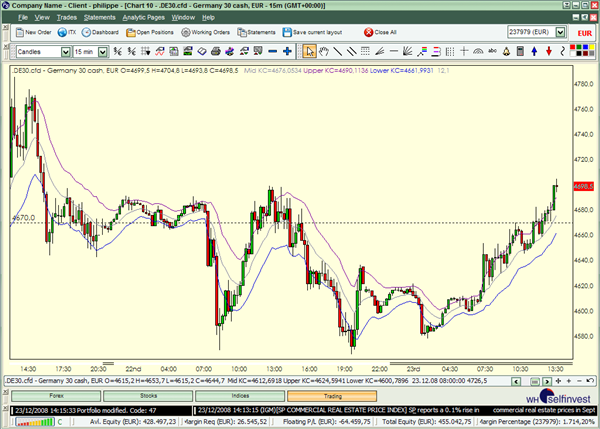Image resolution: width=600 pixels, height=429 pixels.
Task: Click the red down arrow marker
Action: coord(549,51)
